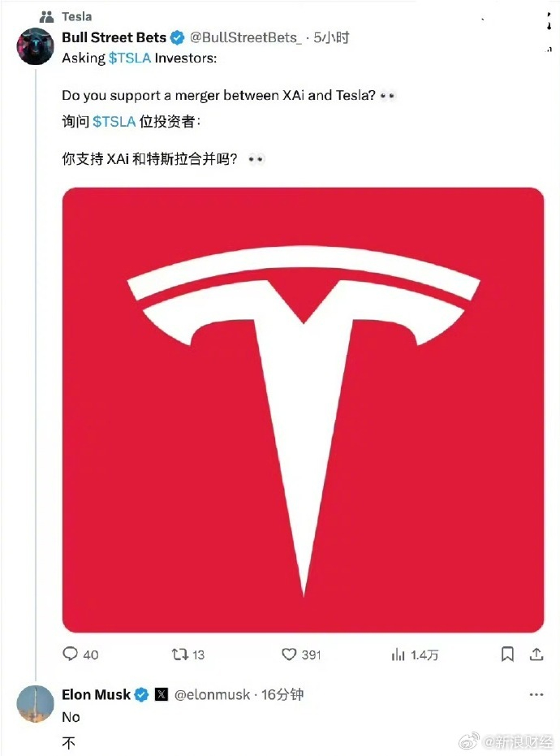Click the Tesla community people icon
The width and height of the screenshot is (560, 756).
pos(47,16)
